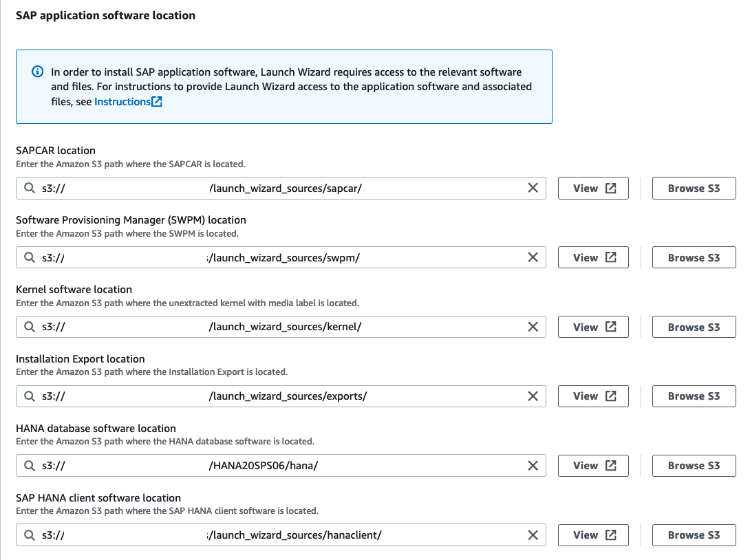Clear the SAP HANA client location X icon
The height and width of the screenshot is (560, 750).
(x=533, y=535)
